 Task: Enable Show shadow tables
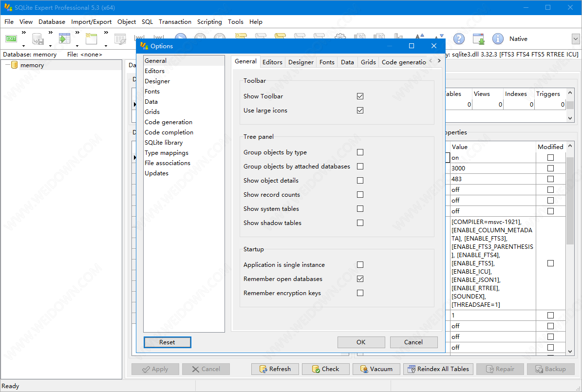coord(360,223)
